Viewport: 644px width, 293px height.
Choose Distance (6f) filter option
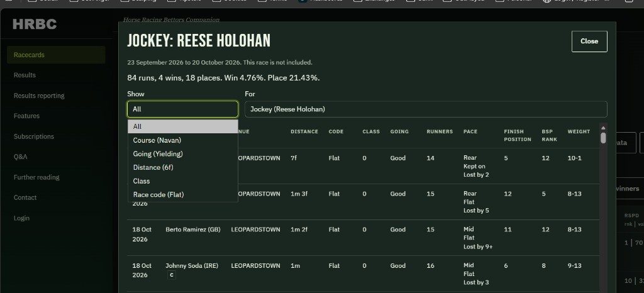tap(183, 167)
